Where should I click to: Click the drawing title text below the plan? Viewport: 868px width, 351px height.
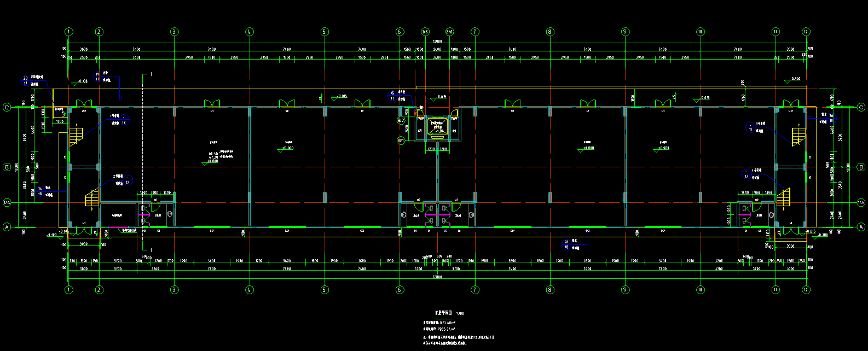[x=443, y=313]
